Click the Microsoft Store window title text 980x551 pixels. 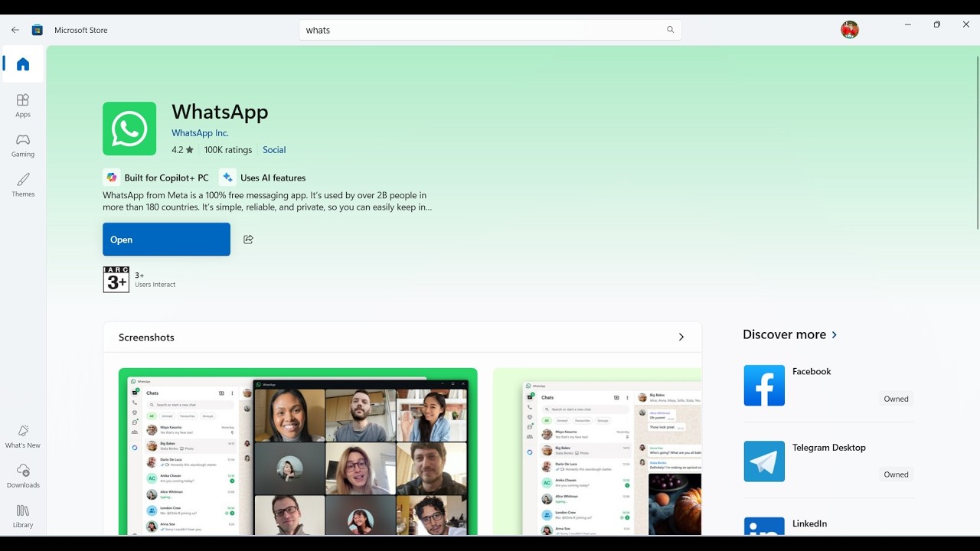(x=81, y=31)
